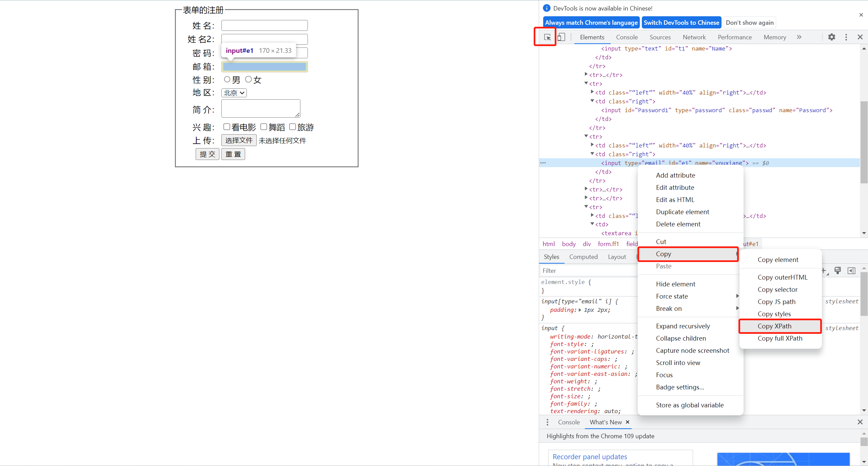Click the 选择文件 file button
This screenshot has height=466, width=868.
(x=239, y=140)
